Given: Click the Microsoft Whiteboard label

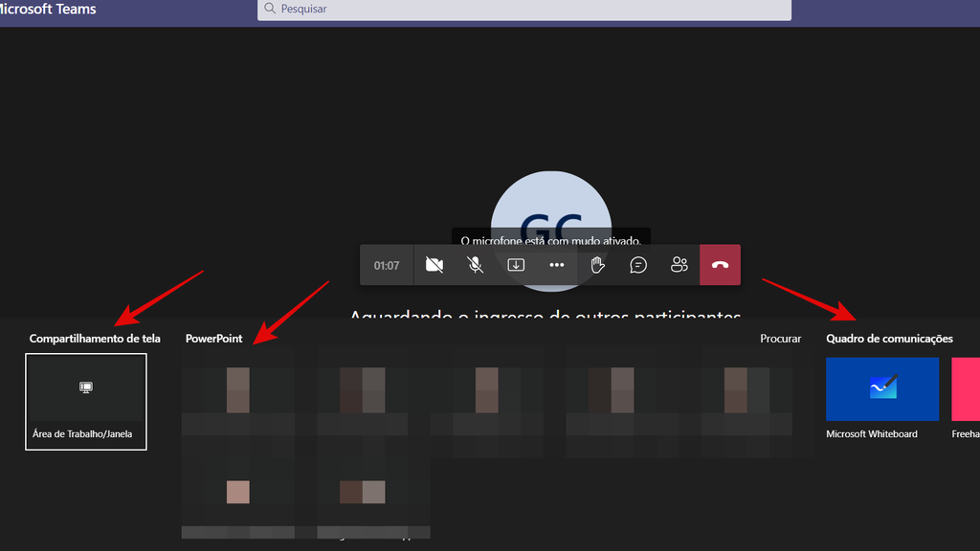Looking at the screenshot, I should [871, 433].
